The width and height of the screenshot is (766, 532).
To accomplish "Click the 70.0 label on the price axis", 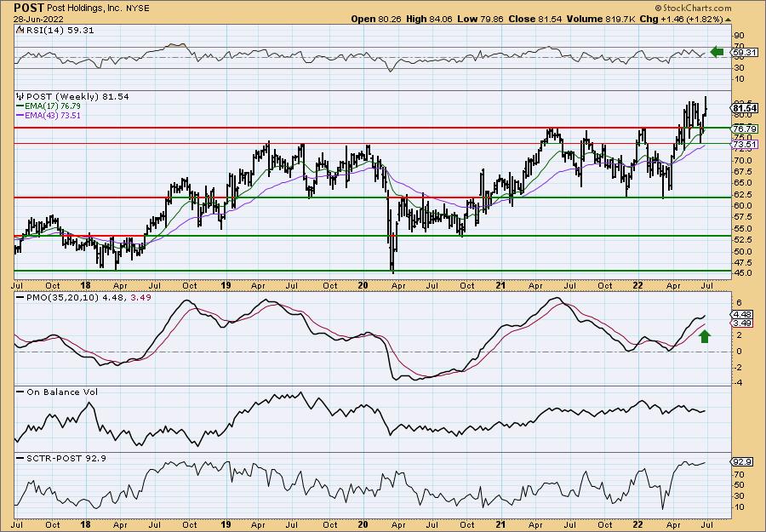I will (742, 160).
